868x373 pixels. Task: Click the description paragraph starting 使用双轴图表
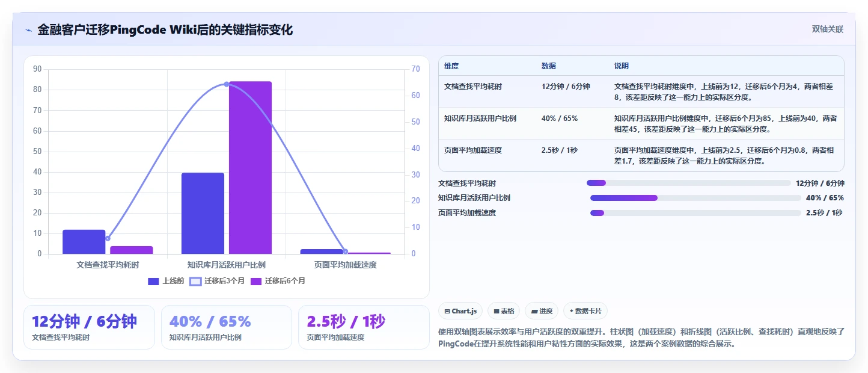641,338
